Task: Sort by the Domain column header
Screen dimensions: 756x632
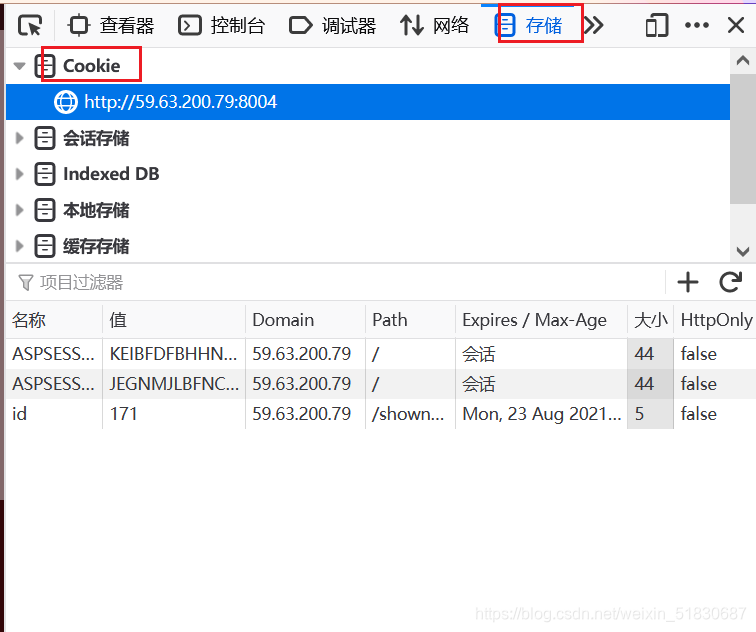Action: [306, 320]
